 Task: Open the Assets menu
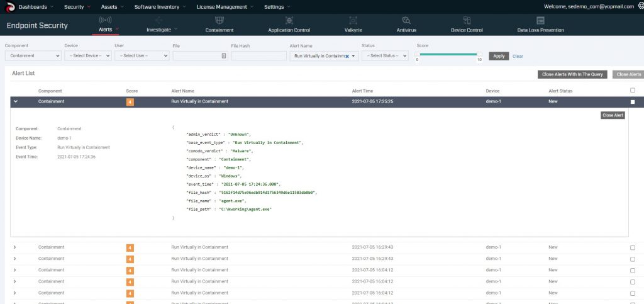click(x=112, y=6)
